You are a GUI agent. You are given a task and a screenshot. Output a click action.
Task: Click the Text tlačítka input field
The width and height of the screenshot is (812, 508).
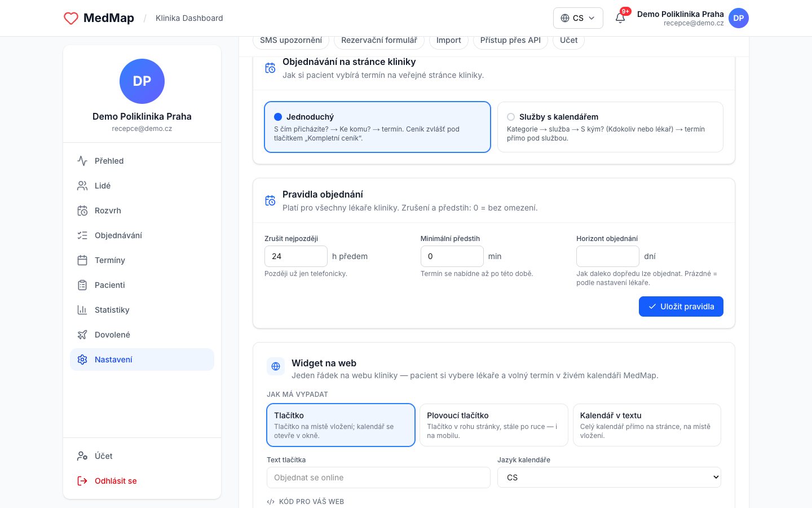378,478
